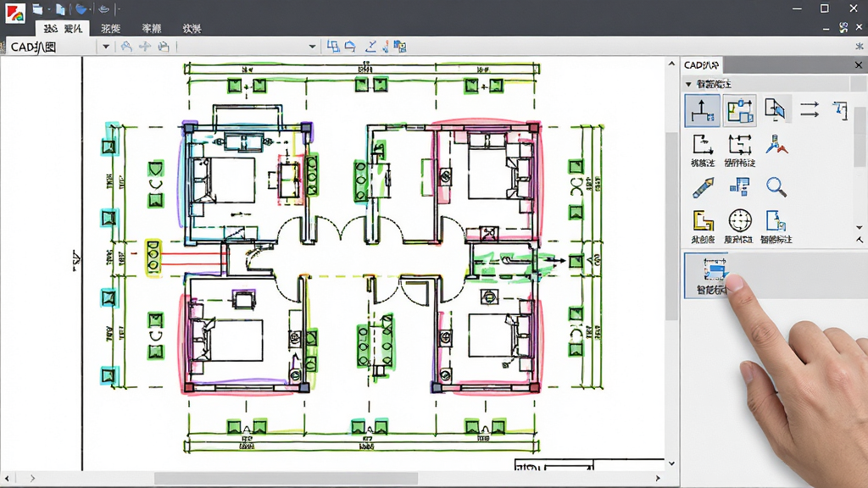This screenshot has height=488, width=868.
Task: Select the blue stacked blocks tool icon
Action: (x=739, y=187)
